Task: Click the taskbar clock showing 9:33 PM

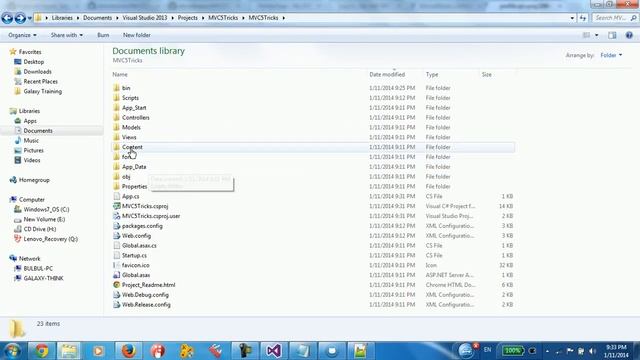Action: point(616,351)
